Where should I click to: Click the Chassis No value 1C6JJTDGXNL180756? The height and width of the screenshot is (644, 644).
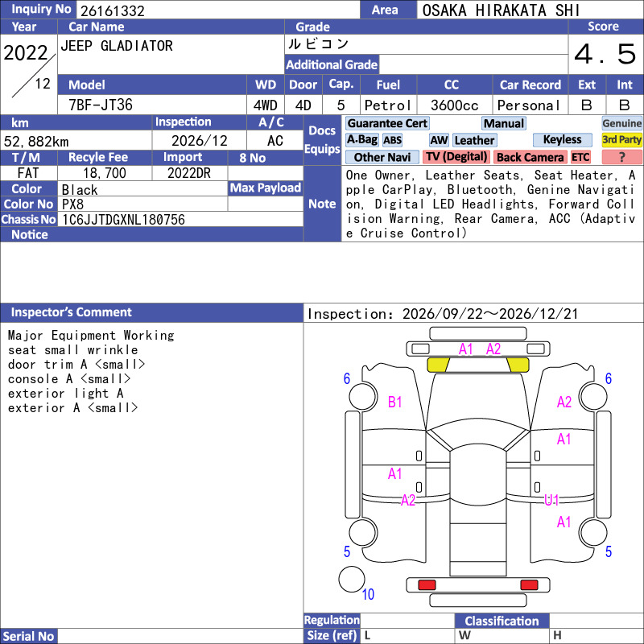click(123, 220)
